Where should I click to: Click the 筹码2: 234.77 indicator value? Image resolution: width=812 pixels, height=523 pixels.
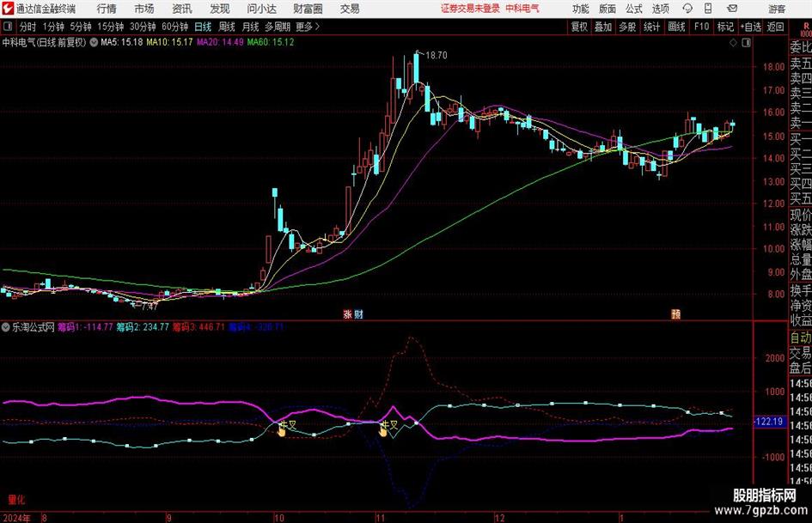(143, 326)
